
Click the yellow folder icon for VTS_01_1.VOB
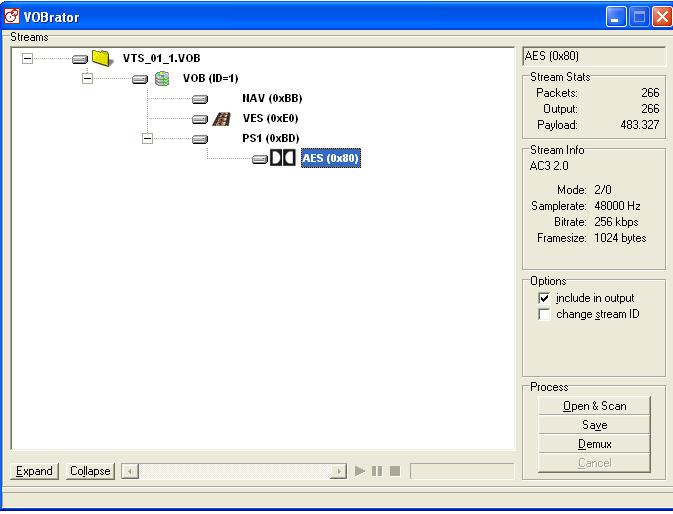point(103,58)
